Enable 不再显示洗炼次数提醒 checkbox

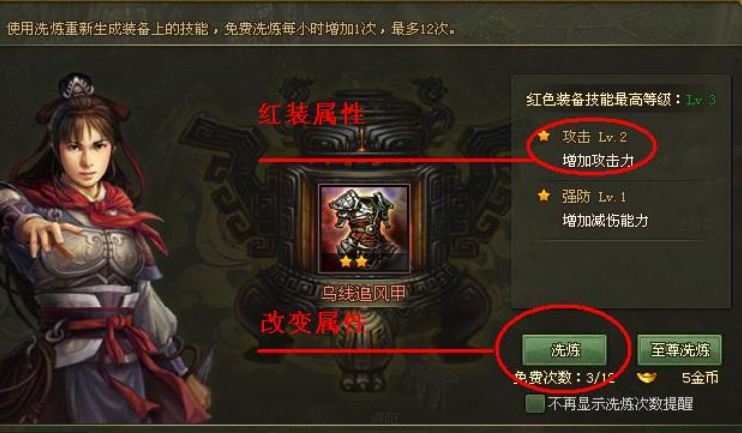(535, 404)
